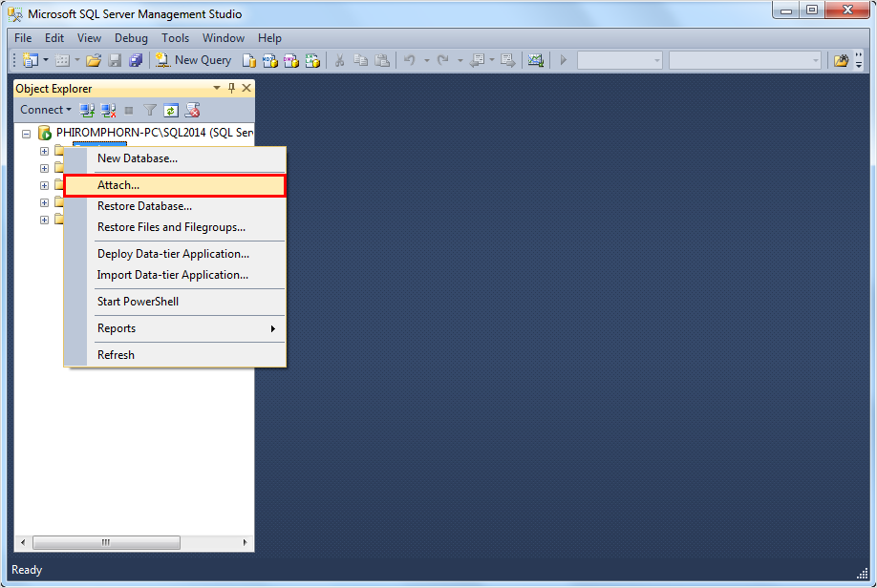This screenshot has height=588, width=877.
Task: Open the Reports submenu
Action: pyautogui.click(x=175, y=328)
